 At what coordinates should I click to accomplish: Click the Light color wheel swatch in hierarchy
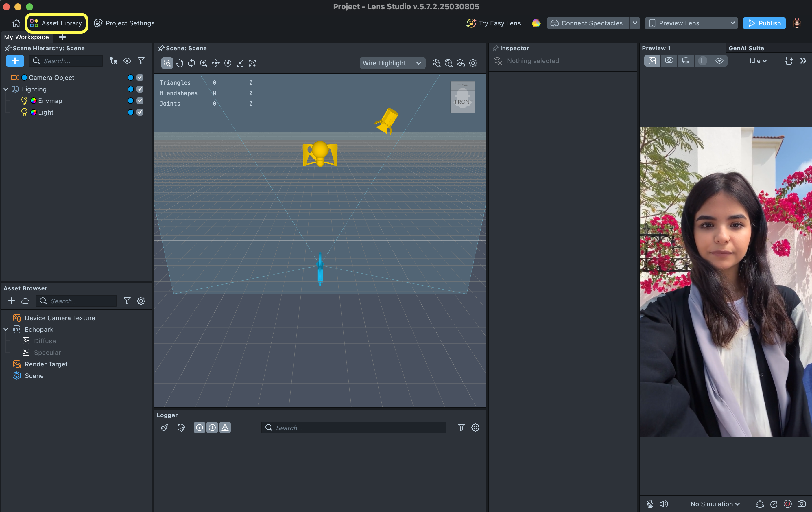pyautogui.click(x=33, y=112)
